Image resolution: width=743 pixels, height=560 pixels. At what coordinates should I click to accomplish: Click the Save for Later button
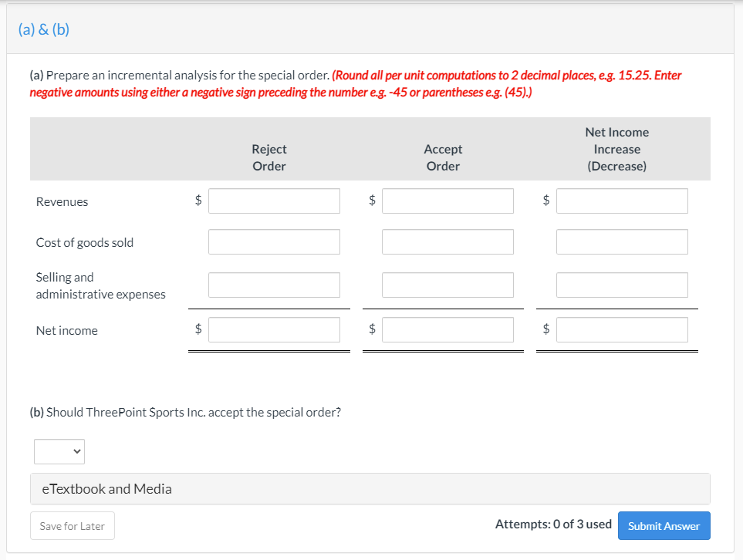(x=72, y=525)
